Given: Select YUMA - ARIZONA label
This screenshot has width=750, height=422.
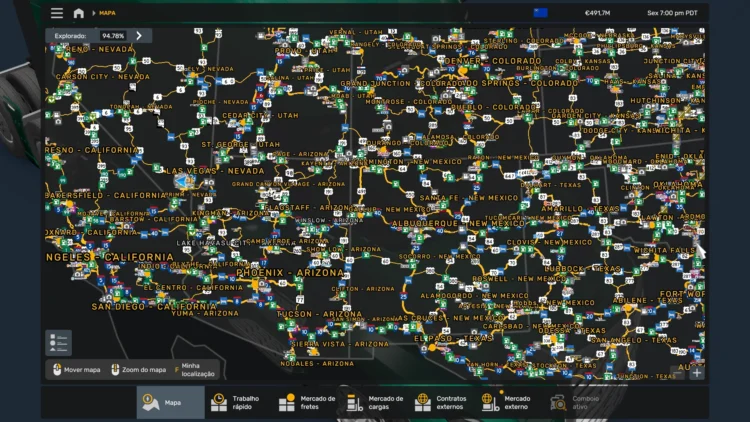Looking at the screenshot, I should pos(205,313).
